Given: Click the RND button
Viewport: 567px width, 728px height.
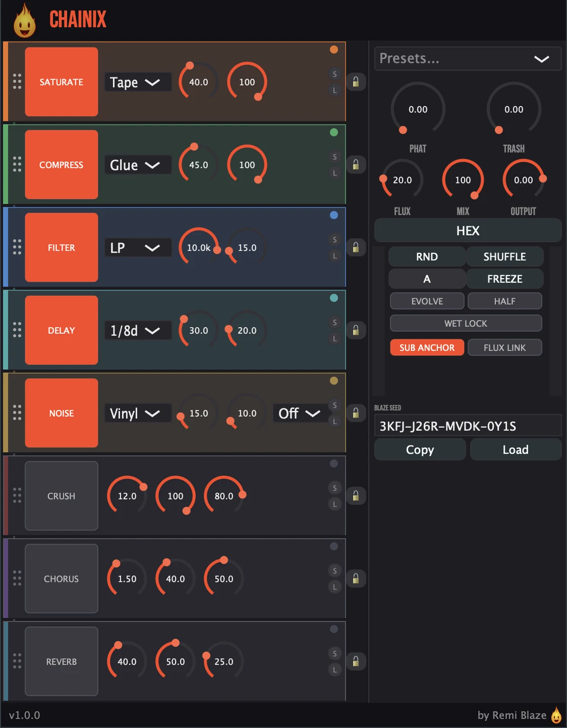Looking at the screenshot, I should 427,257.
